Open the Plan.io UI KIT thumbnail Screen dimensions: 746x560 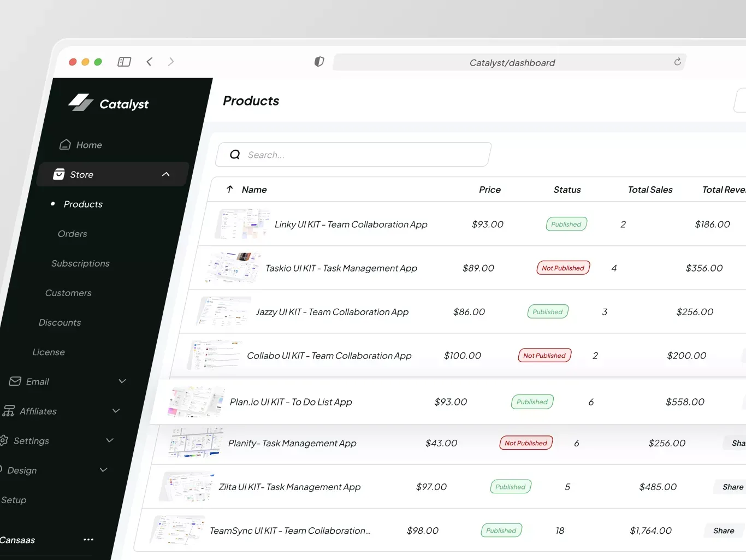[x=197, y=401]
